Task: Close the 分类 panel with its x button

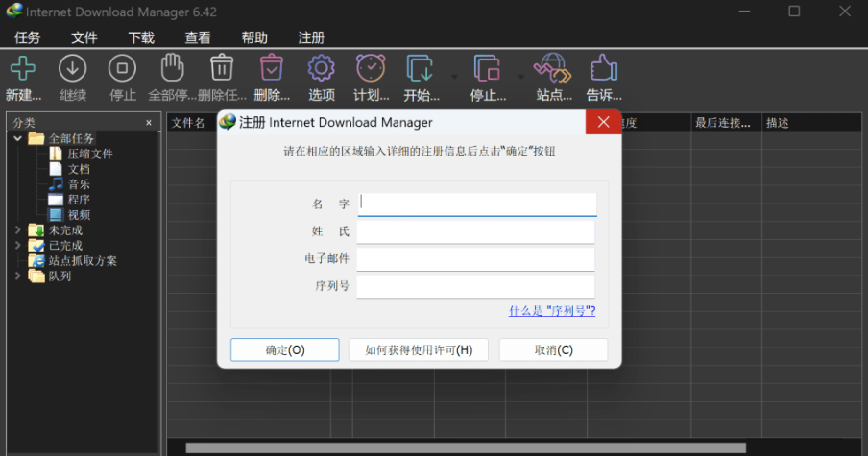Action: pyautogui.click(x=149, y=122)
